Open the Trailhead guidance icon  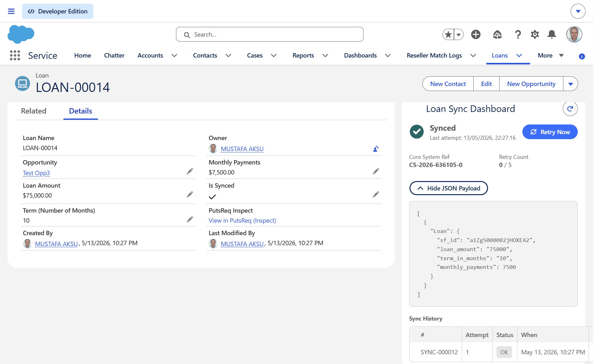pyautogui.click(x=497, y=34)
